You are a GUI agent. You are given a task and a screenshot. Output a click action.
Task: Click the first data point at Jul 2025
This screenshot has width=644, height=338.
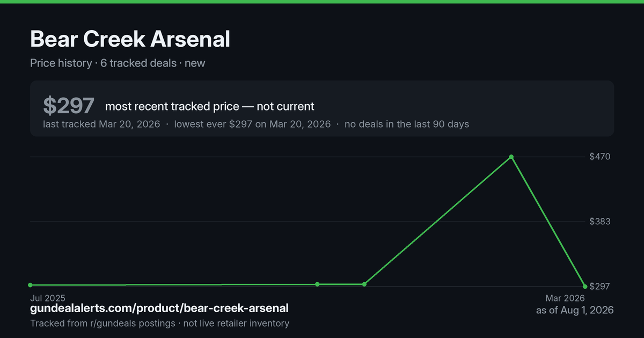tap(30, 285)
